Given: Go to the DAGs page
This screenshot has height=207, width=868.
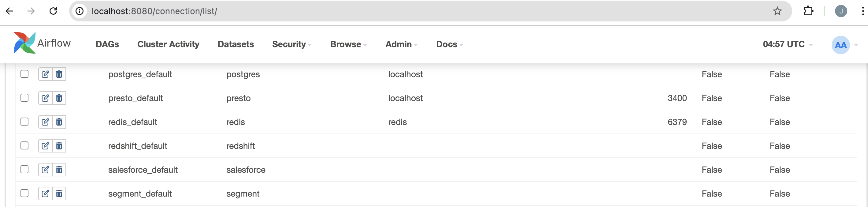Looking at the screenshot, I should (107, 44).
